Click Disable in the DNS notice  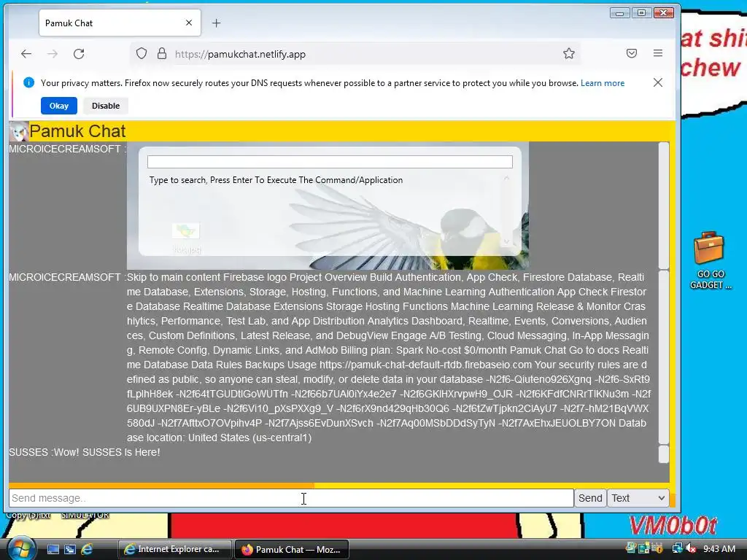coord(106,106)
